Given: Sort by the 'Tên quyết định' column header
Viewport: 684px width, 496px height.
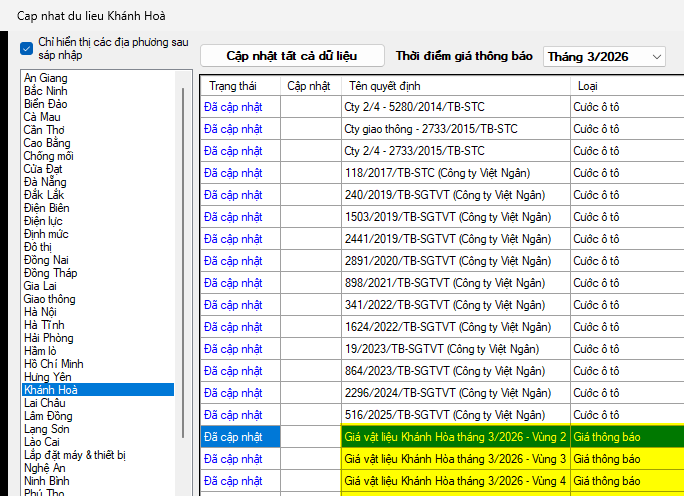Looking at the screenshot, I should pos(455,86).
